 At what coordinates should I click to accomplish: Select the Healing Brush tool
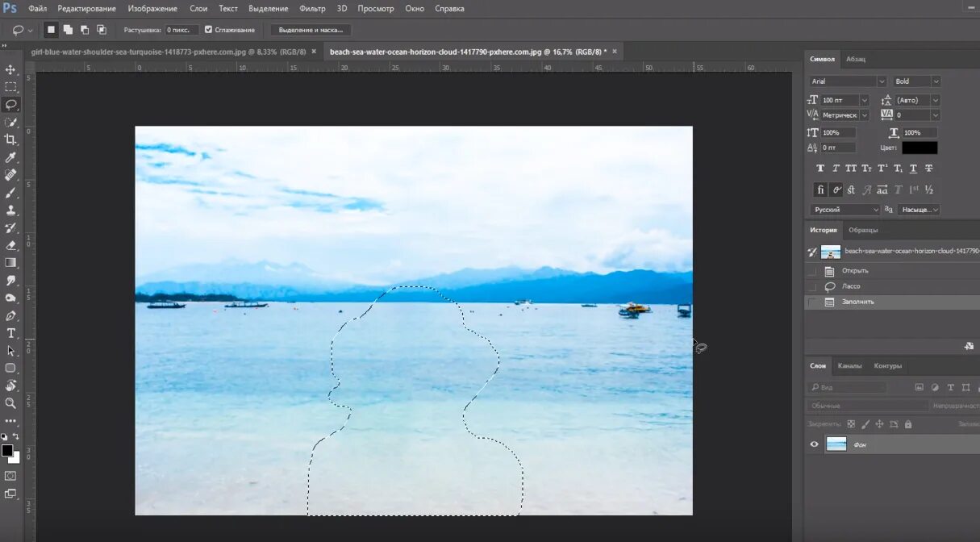10,175
